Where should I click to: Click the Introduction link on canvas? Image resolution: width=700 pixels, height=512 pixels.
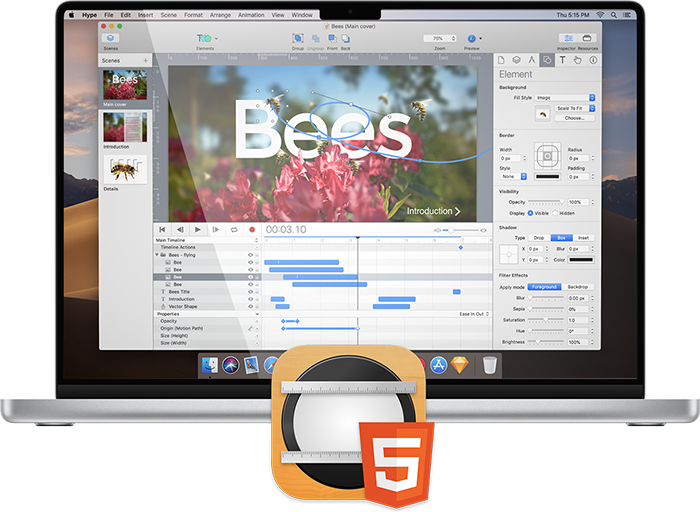tap(433, 211)
